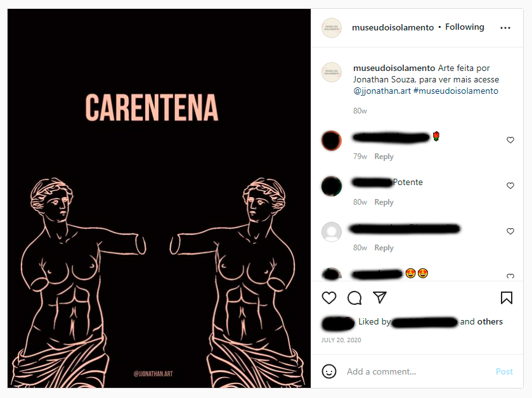Share post via paper plane icon
The width and height of the screenshot is (532, 398).
380,297
